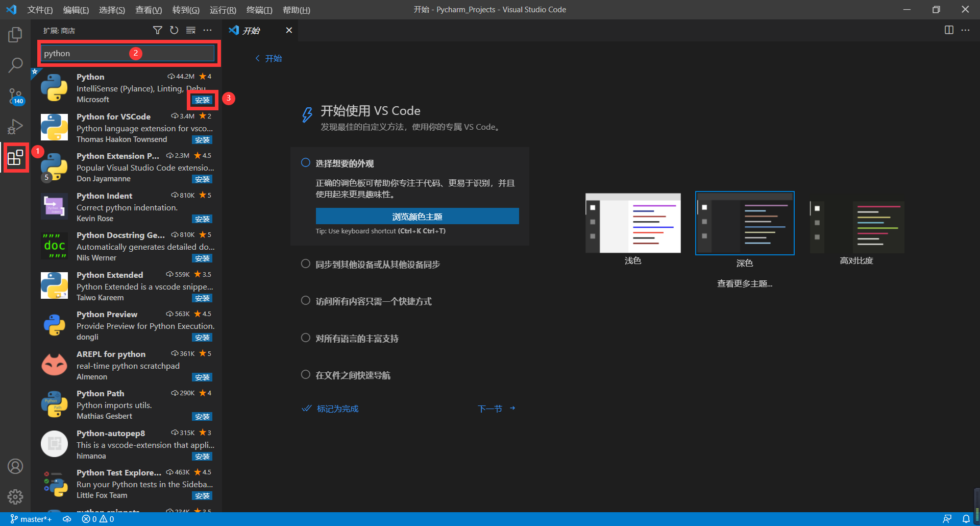Open the Explorer view in the activity bar

click(15, 34)
